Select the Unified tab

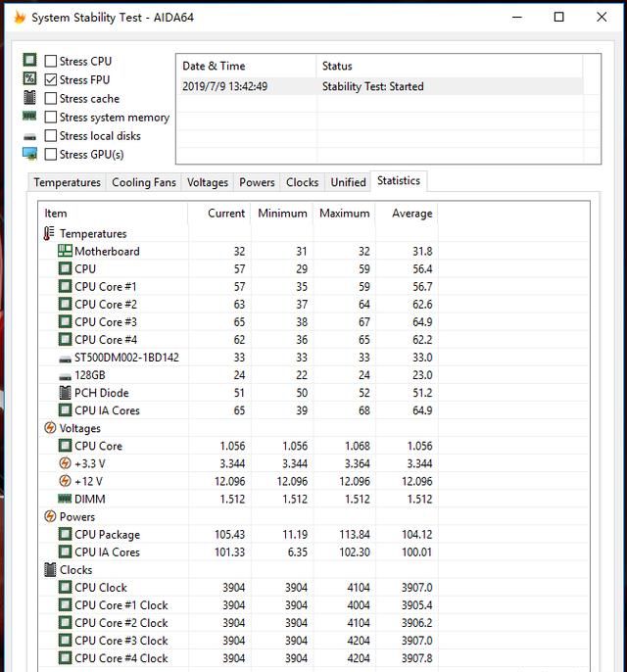click(348, 182)
